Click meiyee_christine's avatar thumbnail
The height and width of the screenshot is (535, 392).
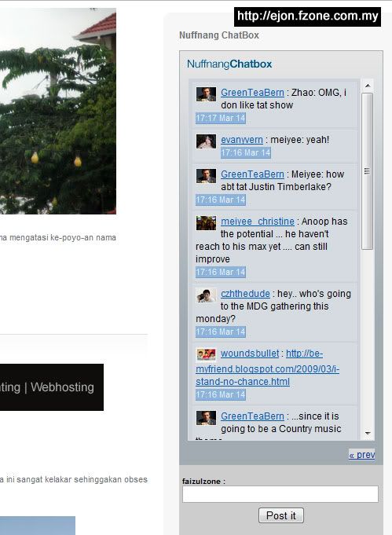point(206,223)
